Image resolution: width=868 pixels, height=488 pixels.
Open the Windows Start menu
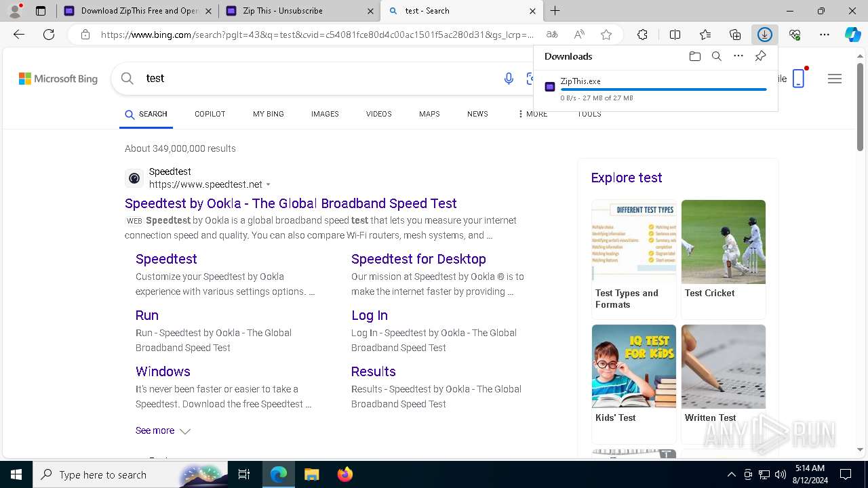click(x=16, y=474)
